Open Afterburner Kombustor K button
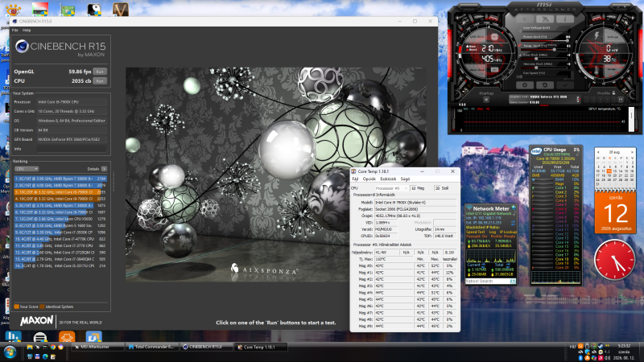This screenshot has height=362, width=644. tap(525, 19)
